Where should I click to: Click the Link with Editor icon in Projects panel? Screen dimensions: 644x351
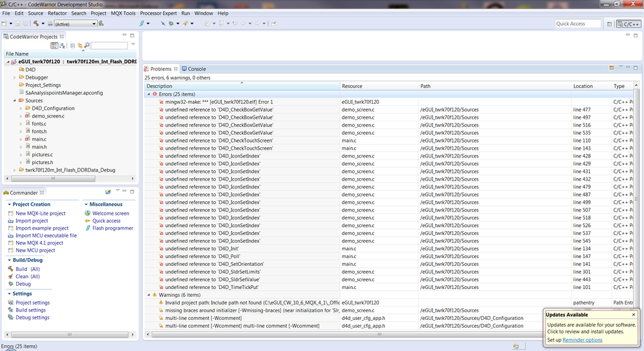(80, 46)
